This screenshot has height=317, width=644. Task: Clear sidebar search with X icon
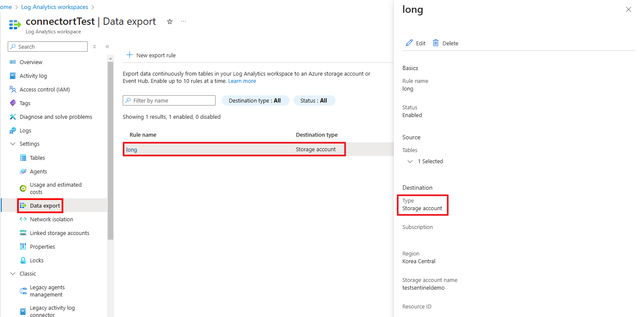tap(95, 47)
